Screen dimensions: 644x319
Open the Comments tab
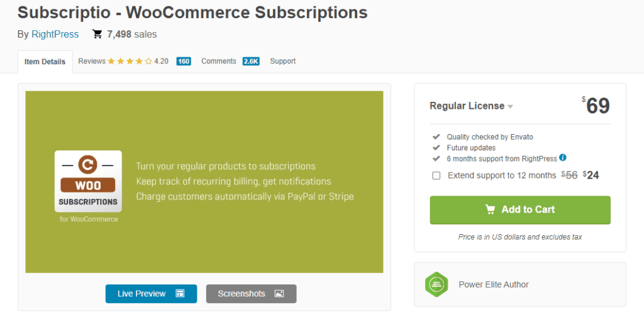[x=218, y=62]
